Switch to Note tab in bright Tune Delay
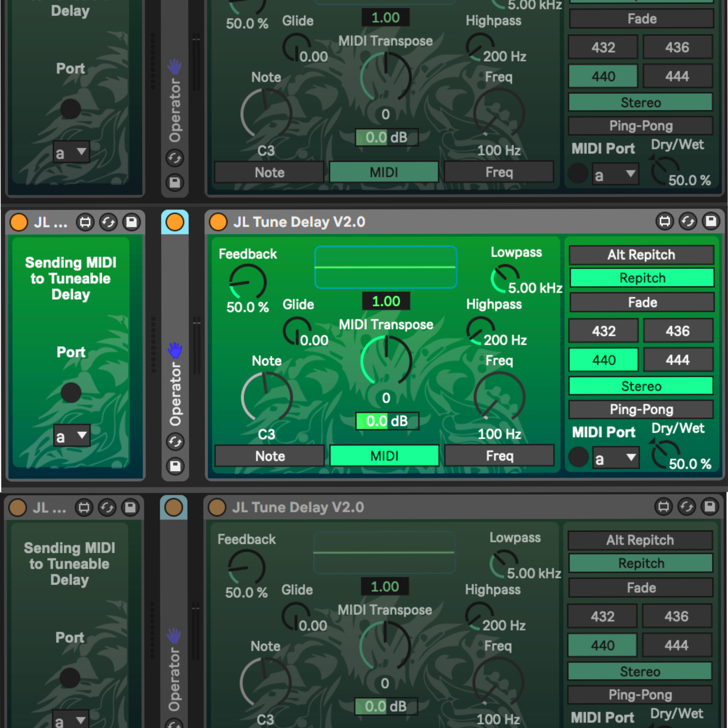The height and width of the screenshot is (728, 728). pyautogui.click(x=270, y=456)
